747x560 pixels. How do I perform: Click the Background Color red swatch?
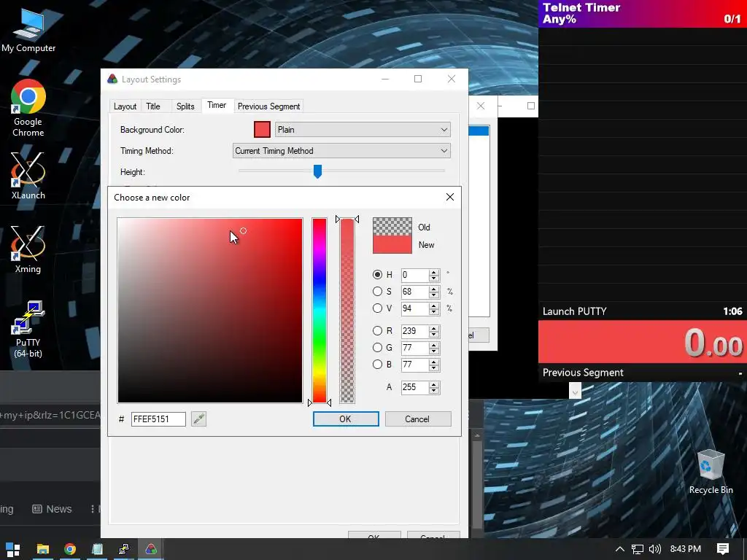[x=262, y=130]
